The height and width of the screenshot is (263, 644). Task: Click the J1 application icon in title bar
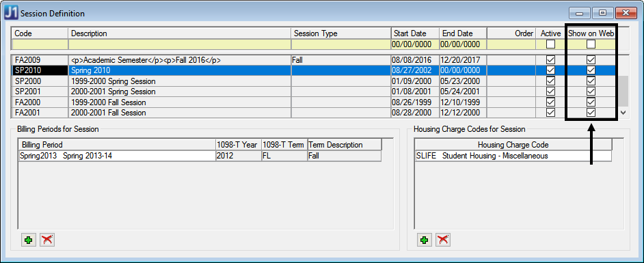click(x=11, y=14)
